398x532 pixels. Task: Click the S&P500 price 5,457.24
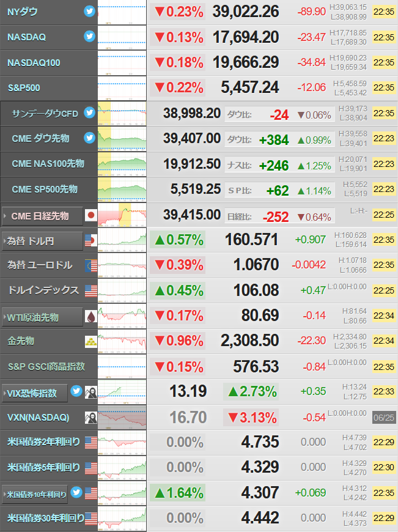point(249,87)
